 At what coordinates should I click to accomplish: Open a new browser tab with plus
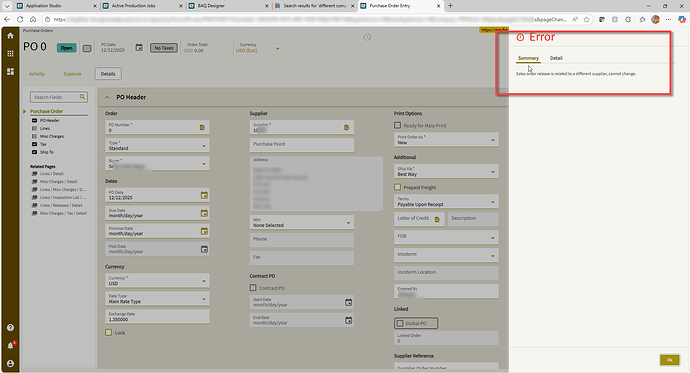[x=450, y=6]
